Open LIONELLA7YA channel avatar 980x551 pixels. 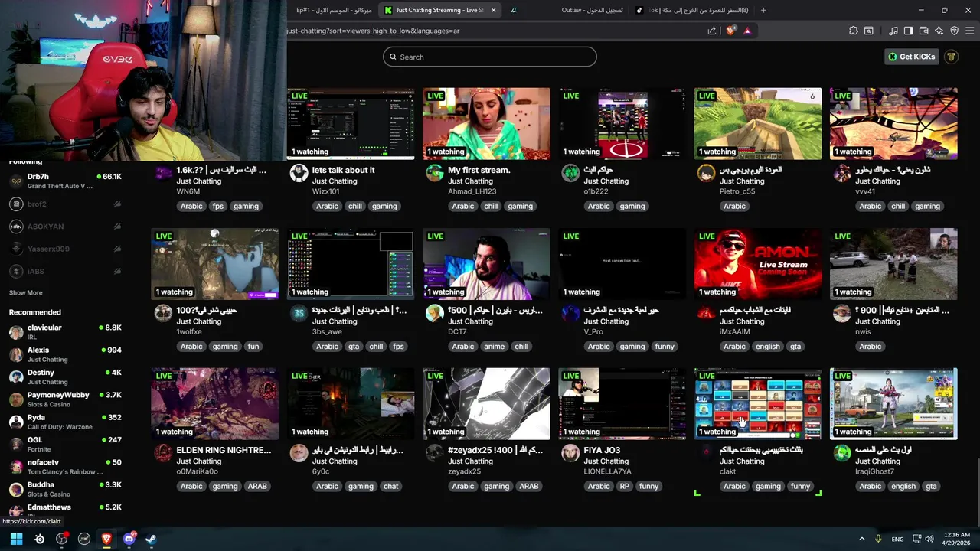pyautogui.click(x=570, y=453)
